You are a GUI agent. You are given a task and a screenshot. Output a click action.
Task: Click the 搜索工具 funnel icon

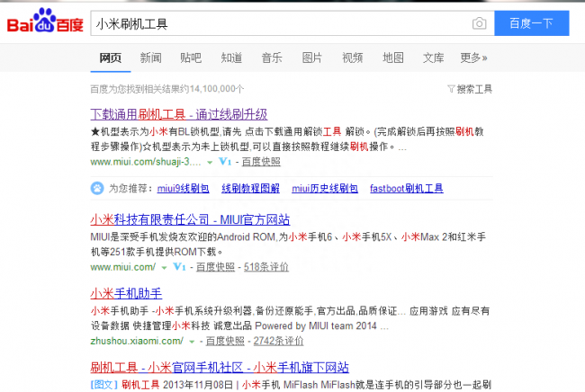(451, 89)
